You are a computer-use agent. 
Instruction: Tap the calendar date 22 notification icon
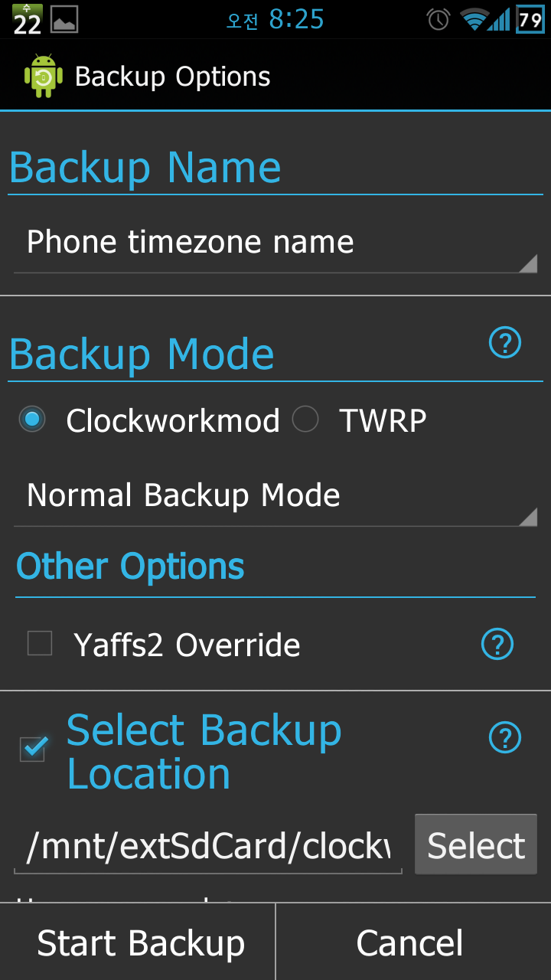tap(27, 19)
